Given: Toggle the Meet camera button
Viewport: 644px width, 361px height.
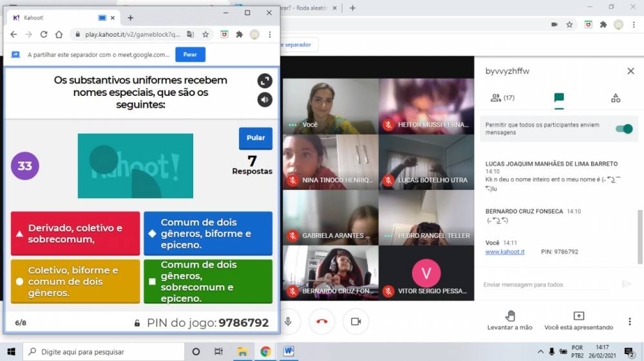Looking at the screenshot, I should click(x=355, y=321).
